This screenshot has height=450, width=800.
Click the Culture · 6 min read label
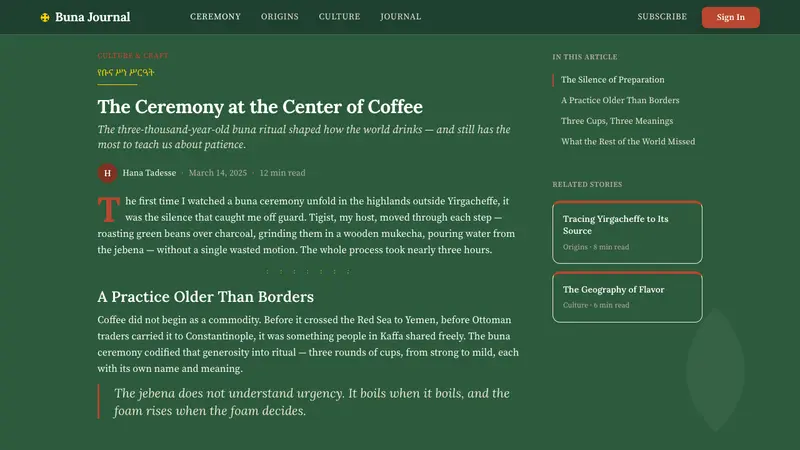(x=596, y=305)
